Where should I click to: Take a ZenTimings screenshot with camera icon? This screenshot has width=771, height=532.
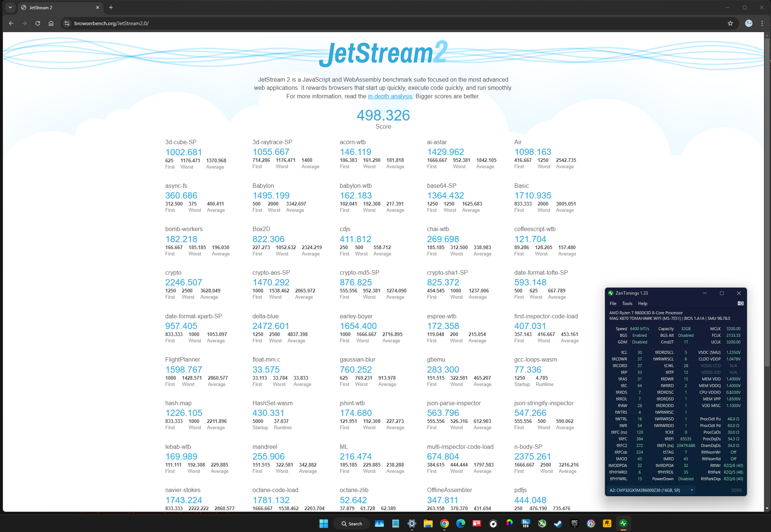(x=740, y=303)
